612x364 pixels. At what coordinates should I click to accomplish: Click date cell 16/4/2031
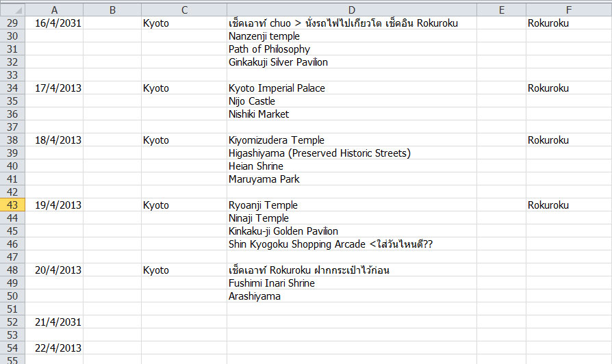(x=54, y=23)
